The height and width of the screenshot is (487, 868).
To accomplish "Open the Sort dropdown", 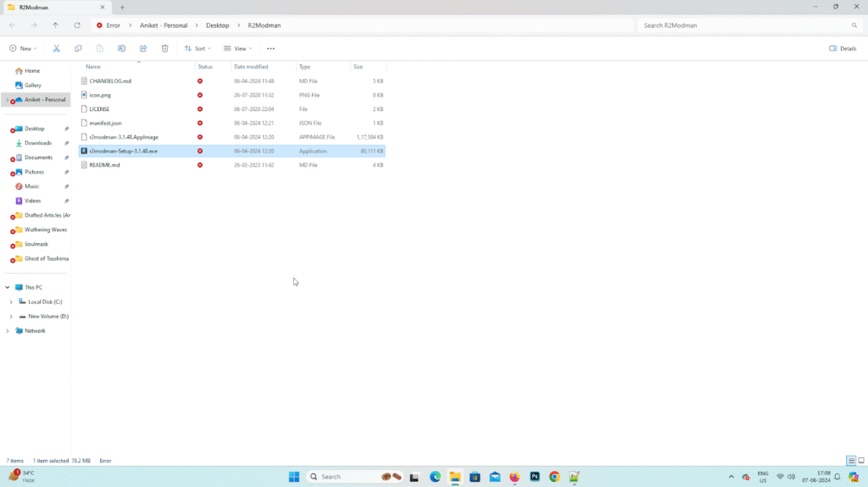I will (x=198, y=49).
